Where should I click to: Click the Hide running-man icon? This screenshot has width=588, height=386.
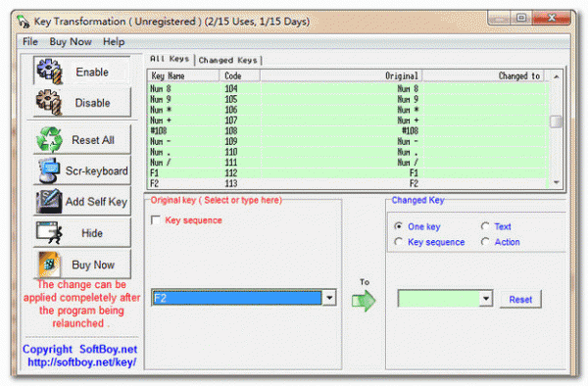(x=49, y=233)
